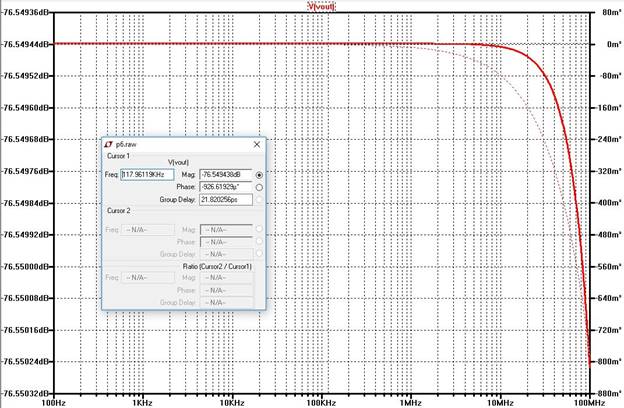Close the p6.raw cursor dialog
The width and height of the screenshot is (624, 408).
(256, 144)
